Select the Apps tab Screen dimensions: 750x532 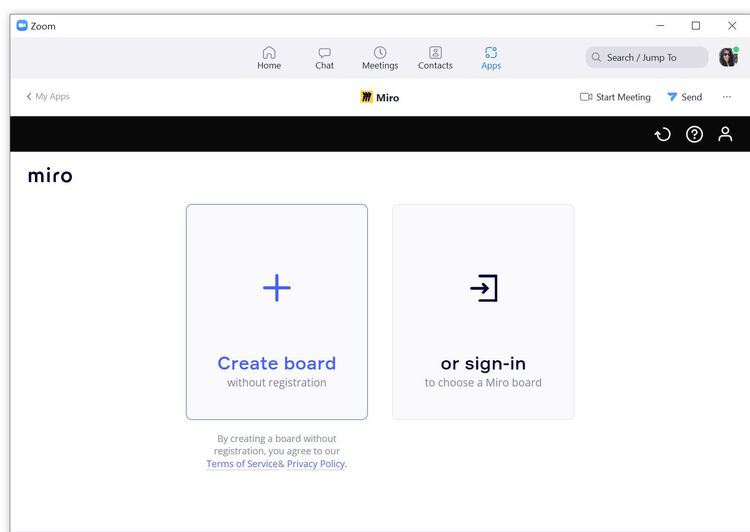coord(491,58)
